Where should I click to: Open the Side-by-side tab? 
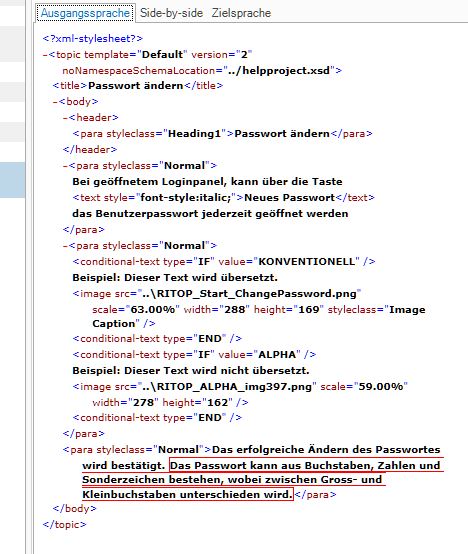click(x=171, y=13)
